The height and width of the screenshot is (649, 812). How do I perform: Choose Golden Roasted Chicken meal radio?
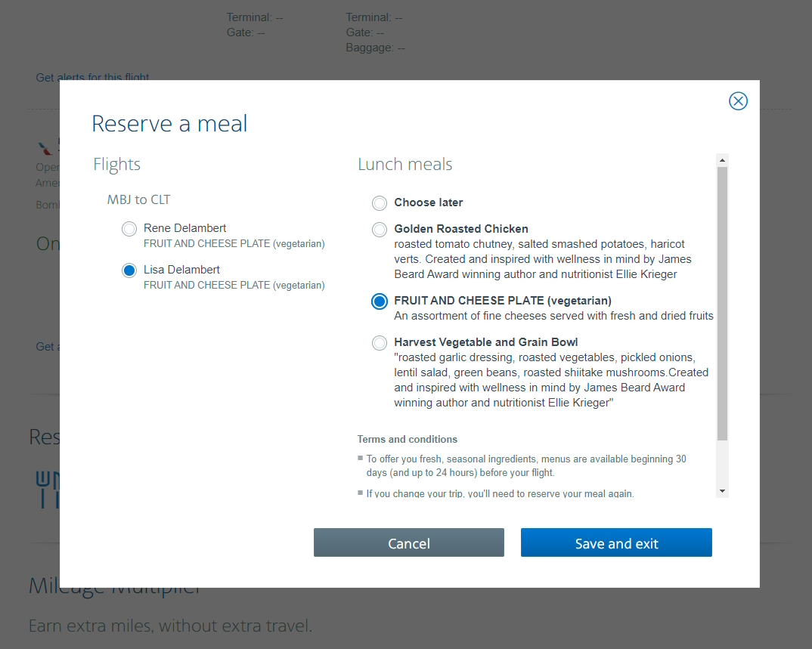(380, 230)
